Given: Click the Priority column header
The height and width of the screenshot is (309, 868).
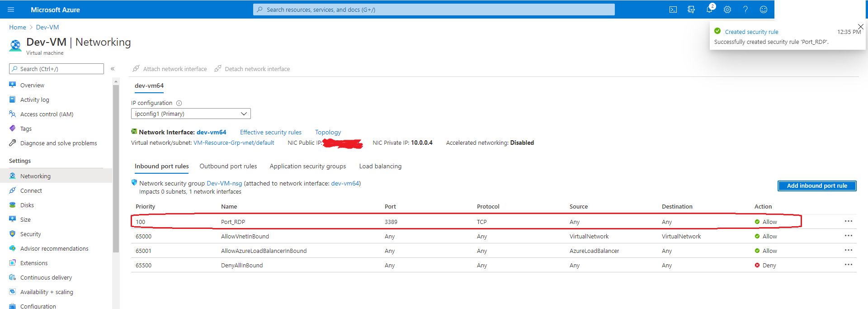Looking at the screenshot, I should (x=146, y=206).
